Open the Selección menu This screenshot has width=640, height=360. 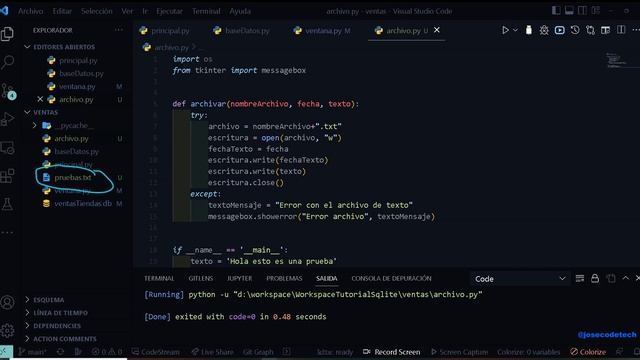[97, 11]
